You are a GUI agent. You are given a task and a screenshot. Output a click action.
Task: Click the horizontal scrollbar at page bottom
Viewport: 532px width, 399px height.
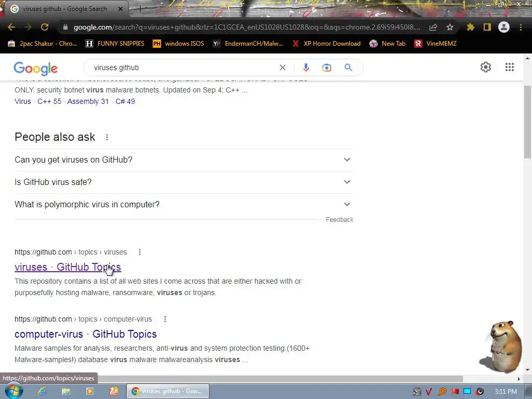pos(231,379)
